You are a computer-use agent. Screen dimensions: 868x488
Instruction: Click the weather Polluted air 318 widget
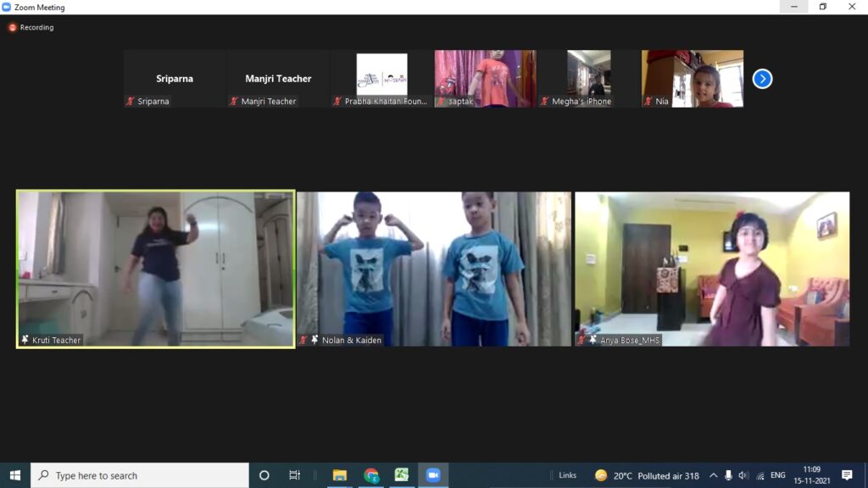648,475
